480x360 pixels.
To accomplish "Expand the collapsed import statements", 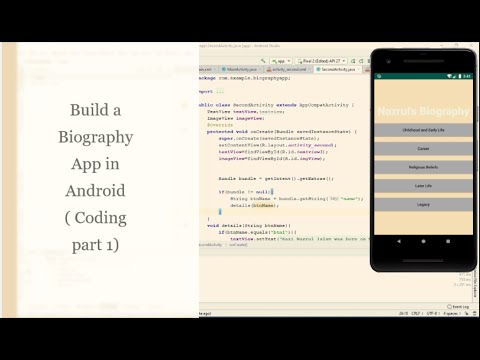I will pos(220,91).
